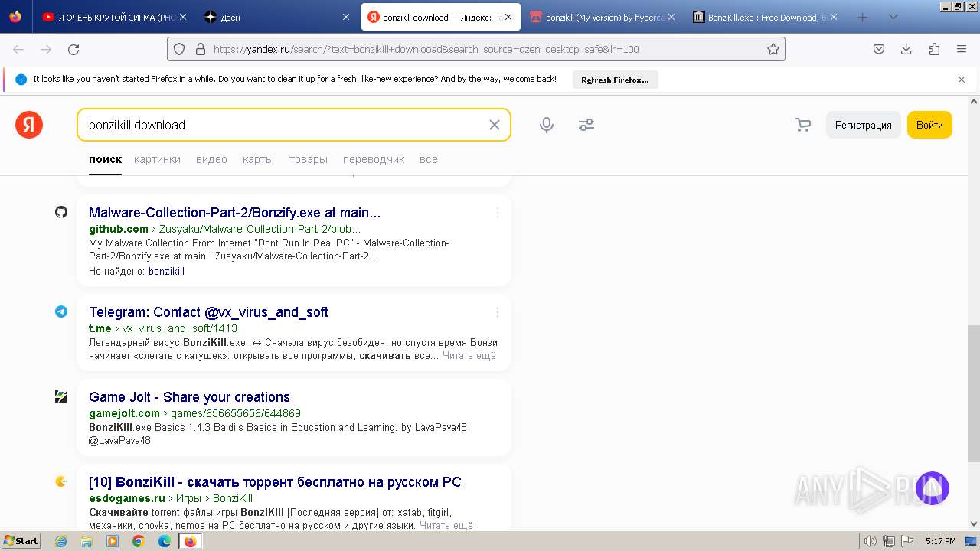The image size is (980, 551).
Task: Close the Дзен tab
Action: pyautogui.click(x=346, y=17)
